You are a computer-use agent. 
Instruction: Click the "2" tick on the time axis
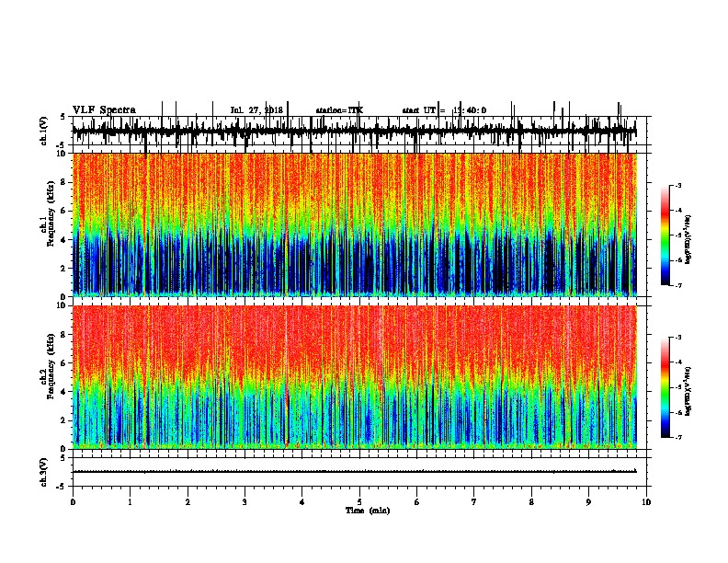tap(188, 502)
